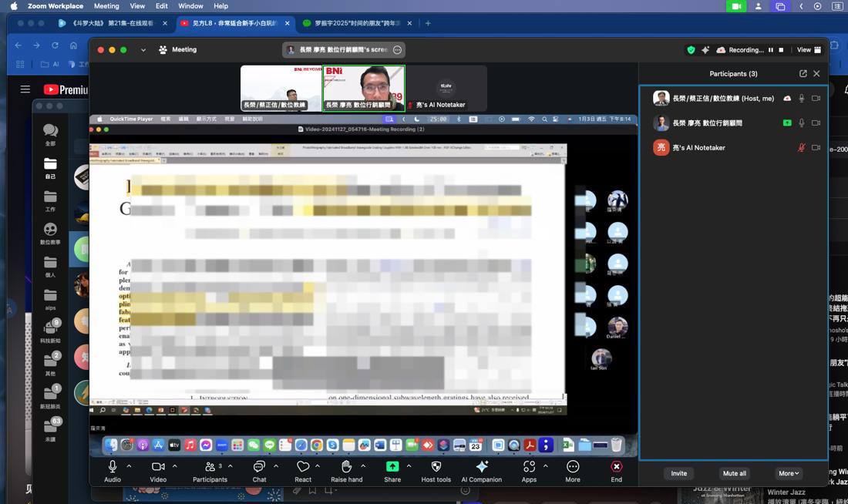Expand Apps options arrow
This screenshot has width=848, height=504.
(545, 465)
